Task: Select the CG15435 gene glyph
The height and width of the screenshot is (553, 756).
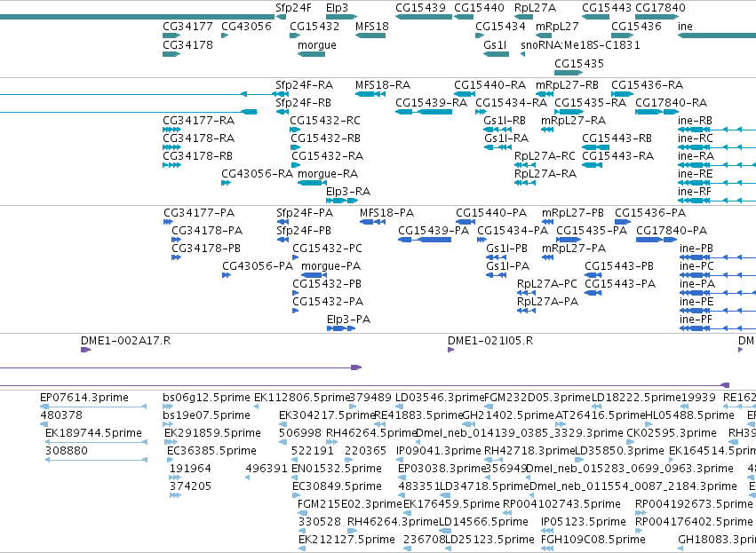Action: coord(569,73)
